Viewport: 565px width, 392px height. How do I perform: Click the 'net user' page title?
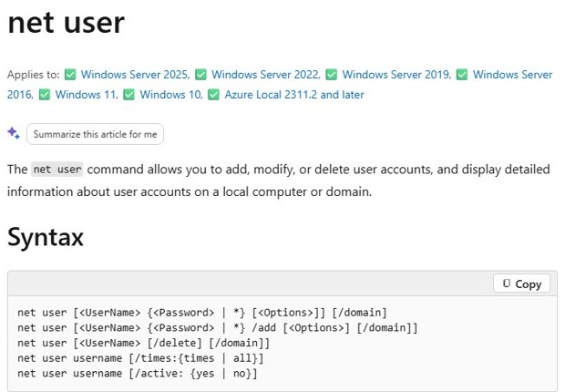[x=66, y=23]
